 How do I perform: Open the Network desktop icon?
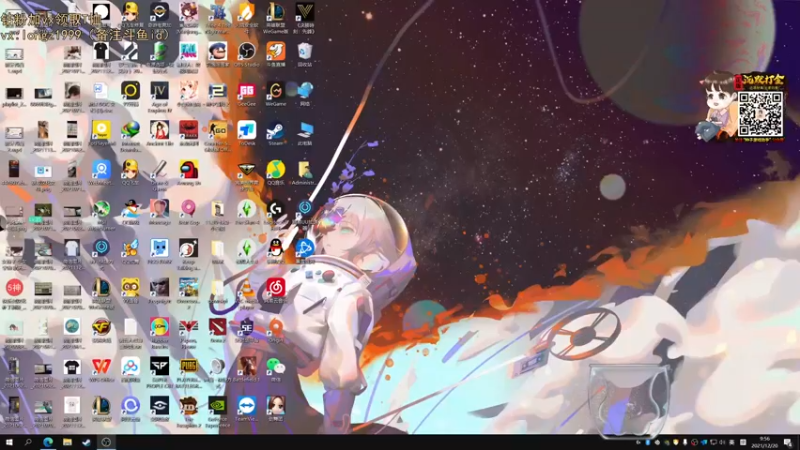305,94
